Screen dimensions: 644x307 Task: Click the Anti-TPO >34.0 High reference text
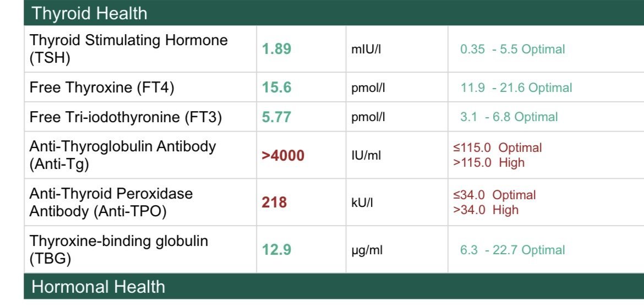485,210
